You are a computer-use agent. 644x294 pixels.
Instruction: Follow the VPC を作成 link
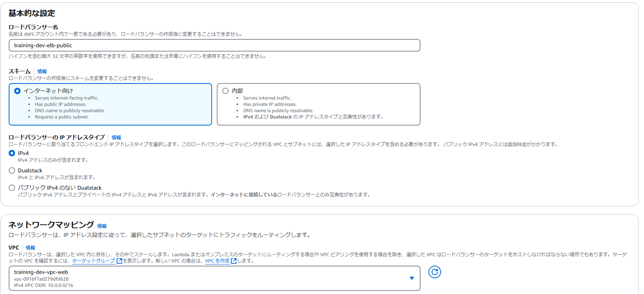[217, 261]
